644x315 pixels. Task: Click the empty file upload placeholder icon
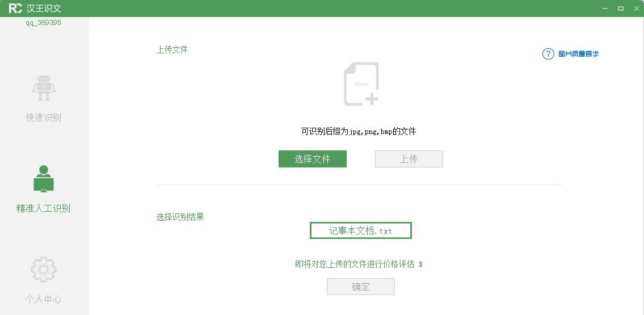[361, 84]
